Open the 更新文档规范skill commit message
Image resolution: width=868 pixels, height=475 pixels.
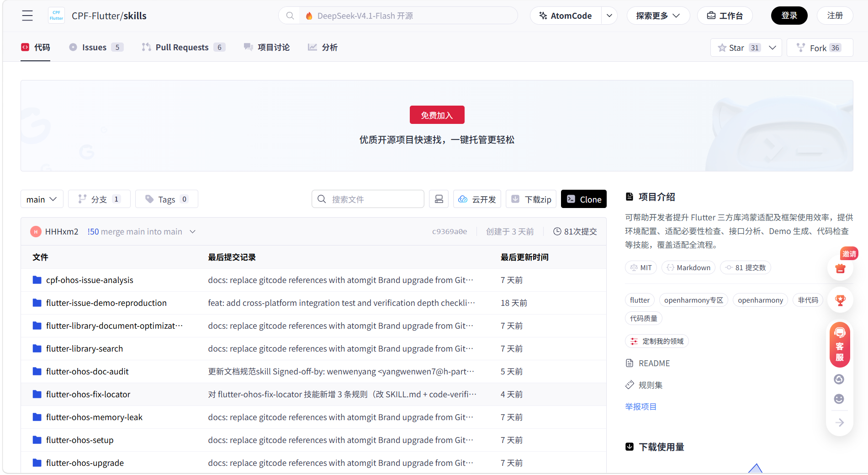pyautogui.click(x=341, y=371)
